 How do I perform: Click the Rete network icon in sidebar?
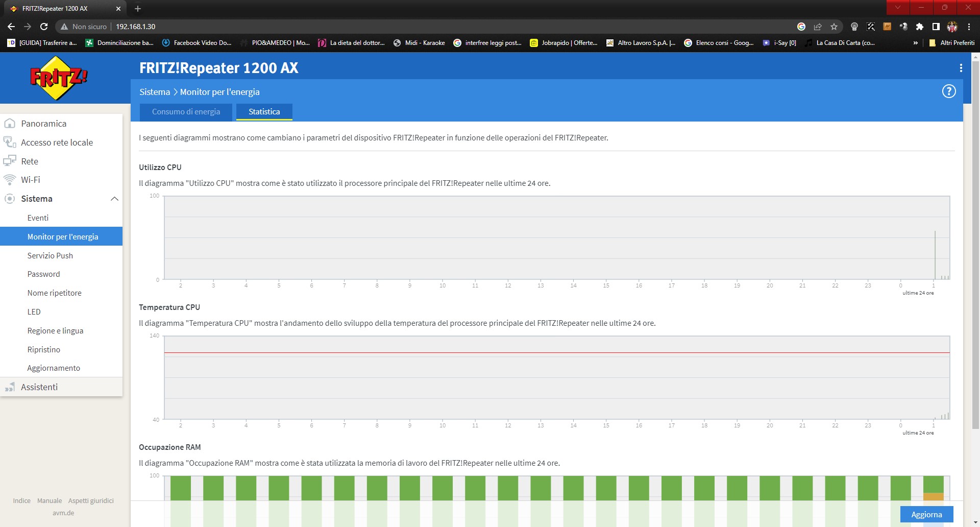click(10, 161)
